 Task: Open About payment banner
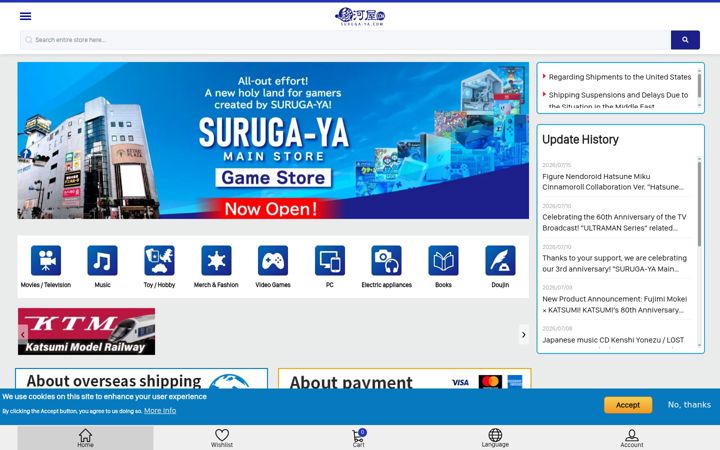click(x=405, y=379)
